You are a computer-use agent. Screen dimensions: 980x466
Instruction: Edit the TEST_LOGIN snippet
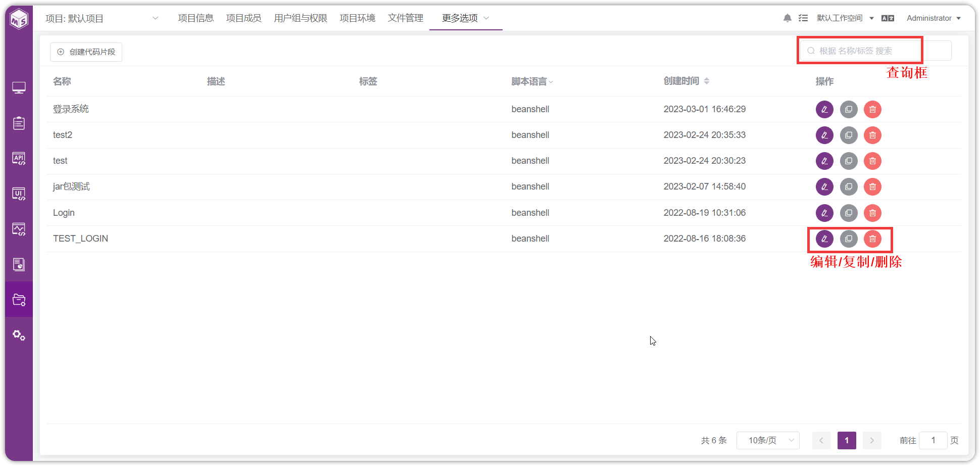click(x=824, y=239)
